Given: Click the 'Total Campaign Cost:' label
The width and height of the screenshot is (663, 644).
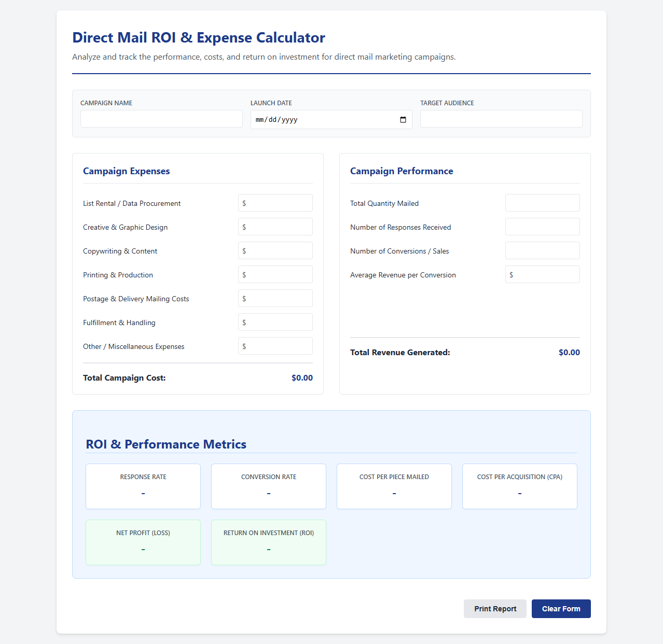Looking at the screenshot, I should click(x=125, y=378).
